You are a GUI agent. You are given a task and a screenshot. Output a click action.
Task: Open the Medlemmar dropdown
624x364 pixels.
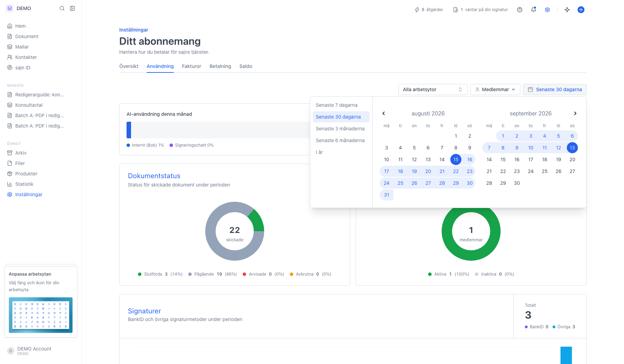495,89
